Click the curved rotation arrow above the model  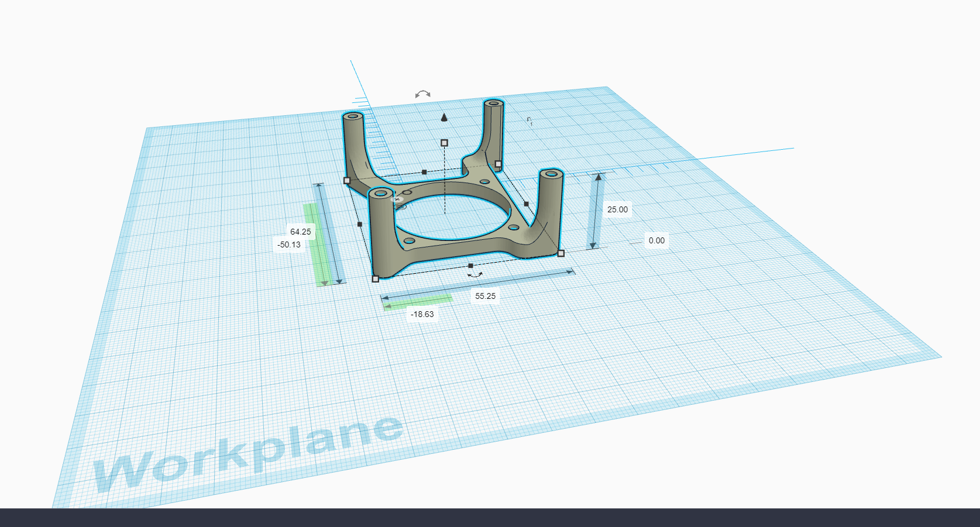point(422,94)
